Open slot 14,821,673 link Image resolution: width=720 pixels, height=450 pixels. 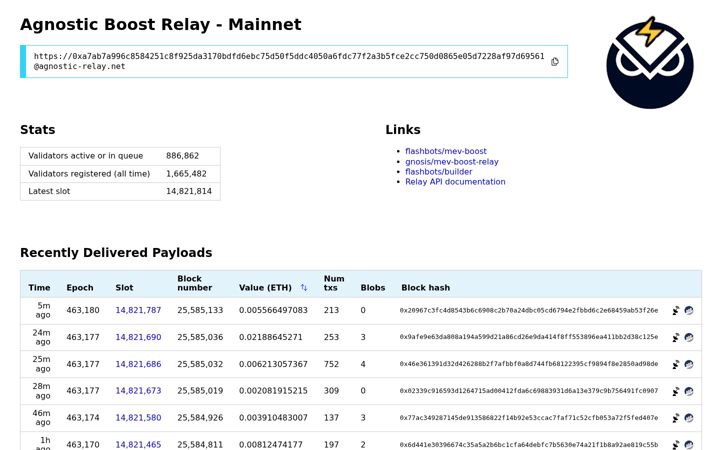coord(138,391)
